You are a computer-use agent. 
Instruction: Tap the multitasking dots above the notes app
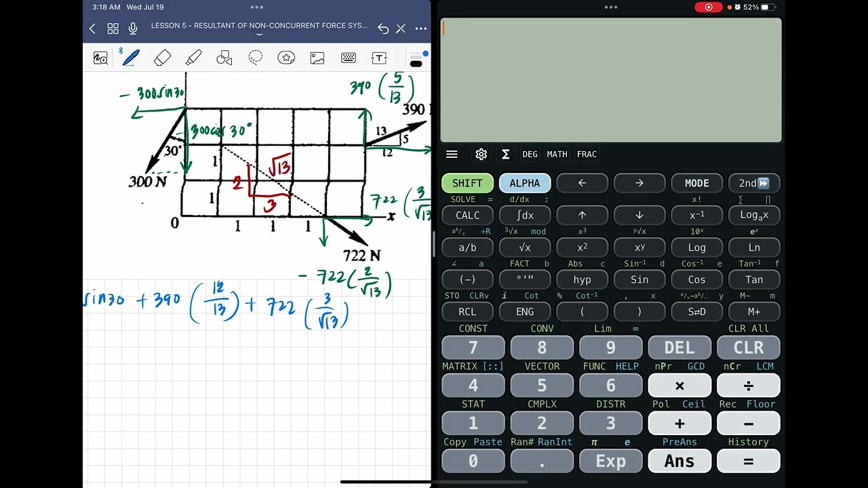(x=256, y=7)
